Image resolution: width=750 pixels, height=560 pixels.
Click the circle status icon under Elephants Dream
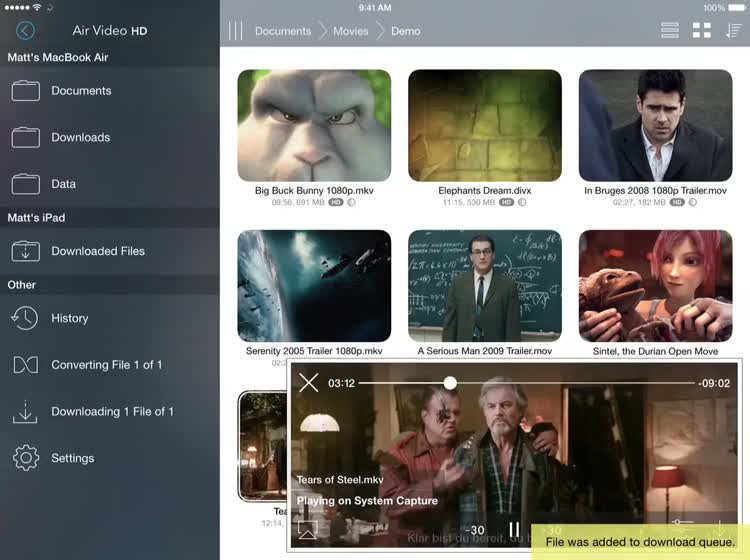click(x=522, y=202)
